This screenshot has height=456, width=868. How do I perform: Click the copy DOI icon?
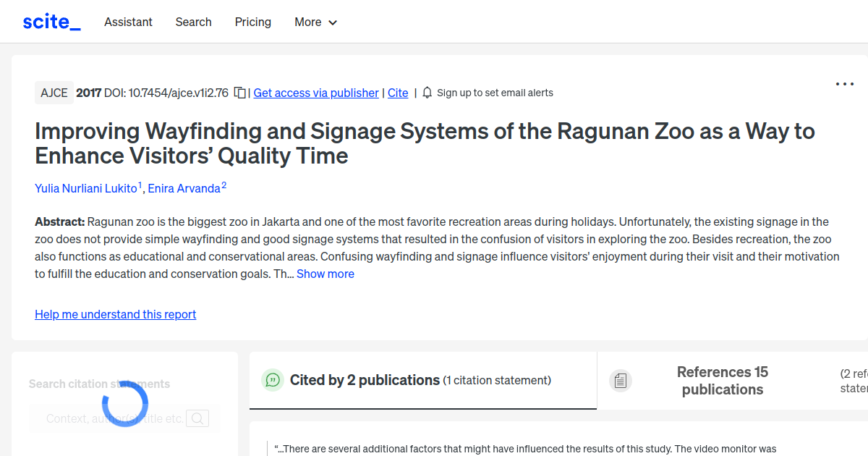239,93
